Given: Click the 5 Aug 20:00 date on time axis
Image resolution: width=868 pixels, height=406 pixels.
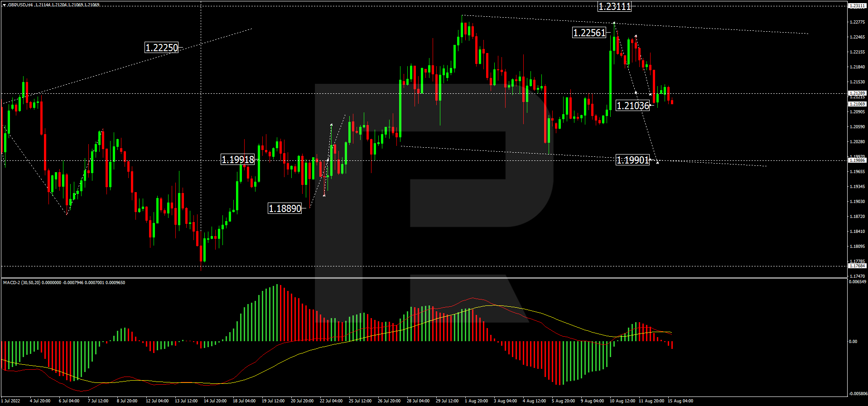Looking at the screenshot, I should (x=563, y=401).
